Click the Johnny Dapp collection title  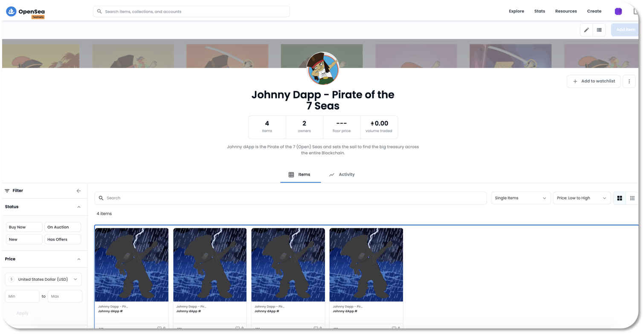(323, 100)
